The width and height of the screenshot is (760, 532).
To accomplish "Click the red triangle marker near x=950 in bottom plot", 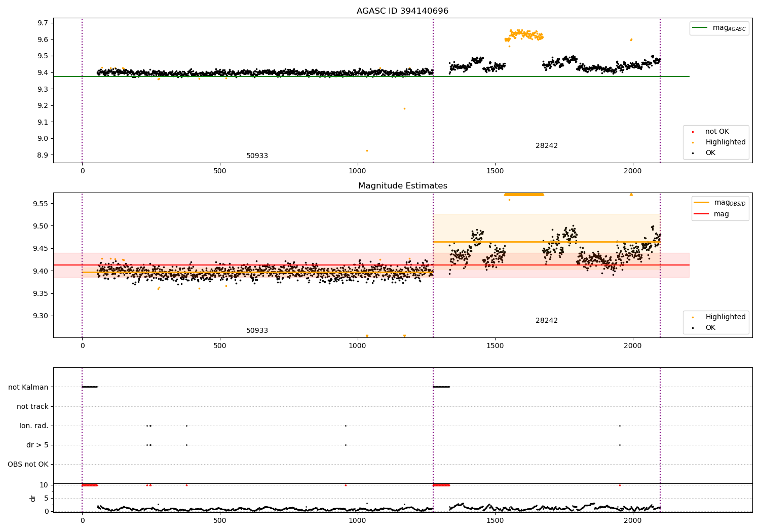I will click(346, 485).
